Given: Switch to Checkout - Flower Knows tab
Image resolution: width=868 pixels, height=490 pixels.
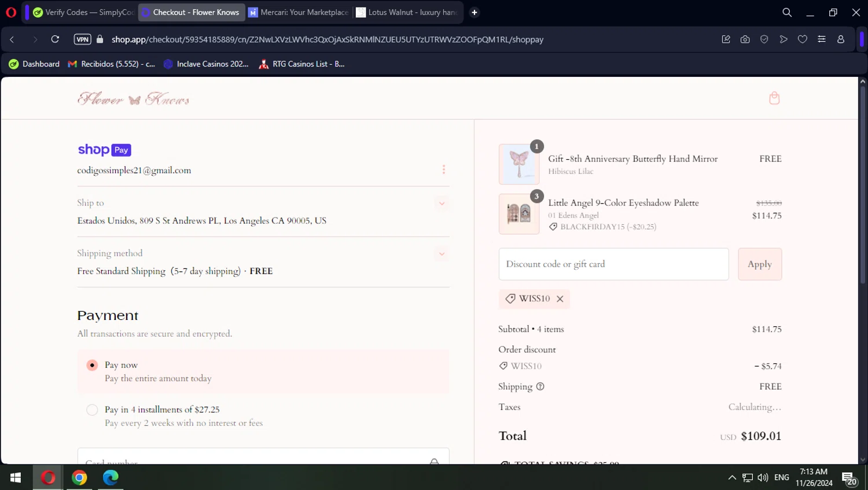Looking at the screenshot, I should (192, 12).
